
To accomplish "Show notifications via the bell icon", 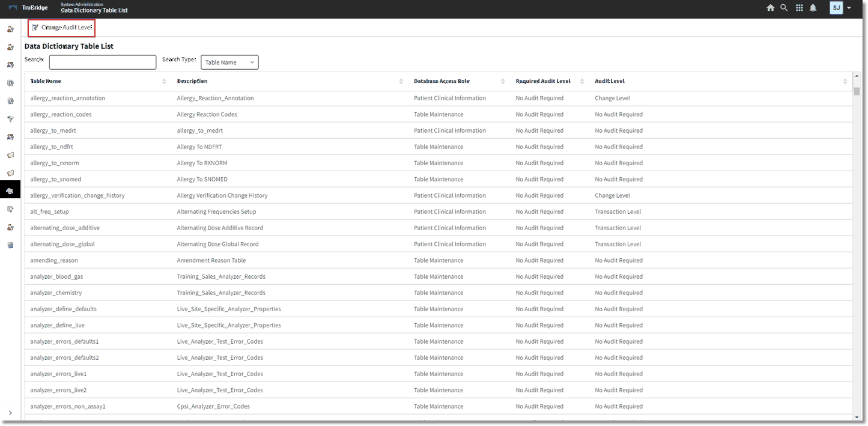I will point(813,8).
